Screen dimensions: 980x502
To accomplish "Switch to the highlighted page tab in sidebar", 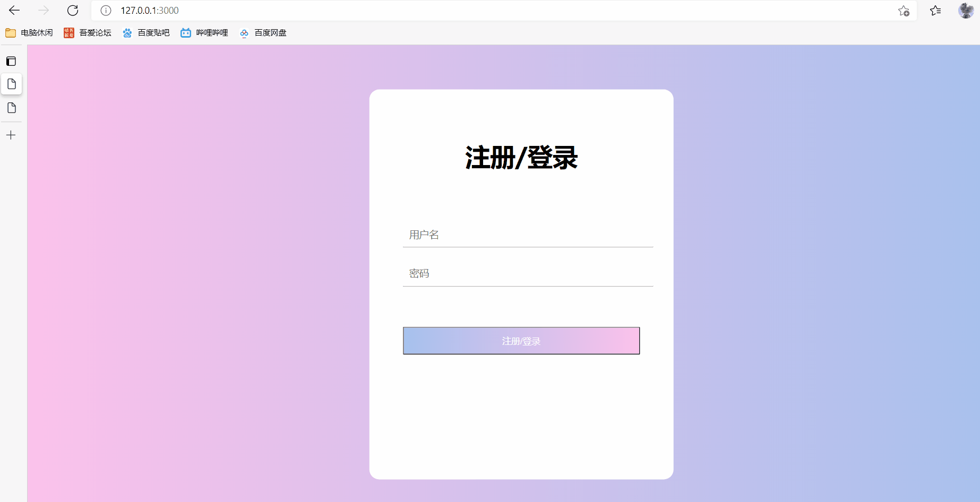I will click(11, 84).
